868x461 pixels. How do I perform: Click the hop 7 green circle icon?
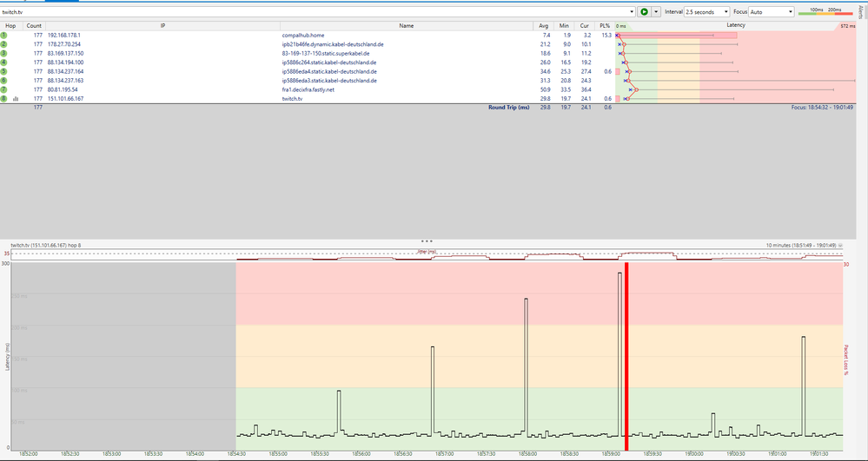pos(3,89)
